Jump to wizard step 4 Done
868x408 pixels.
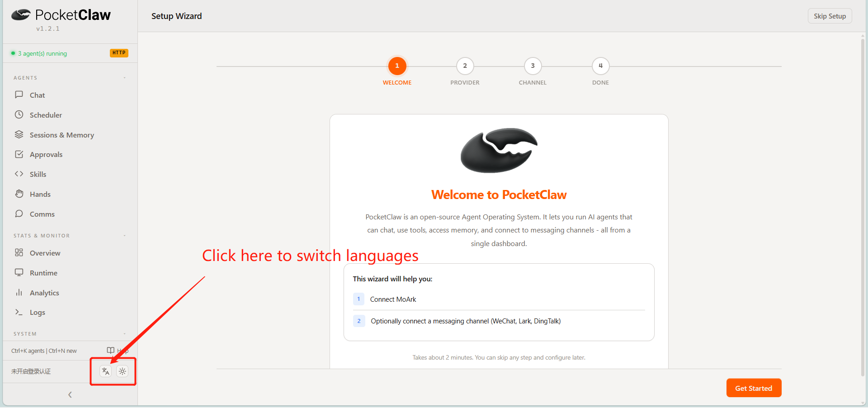pyautogui.click(x=601, y=66)
